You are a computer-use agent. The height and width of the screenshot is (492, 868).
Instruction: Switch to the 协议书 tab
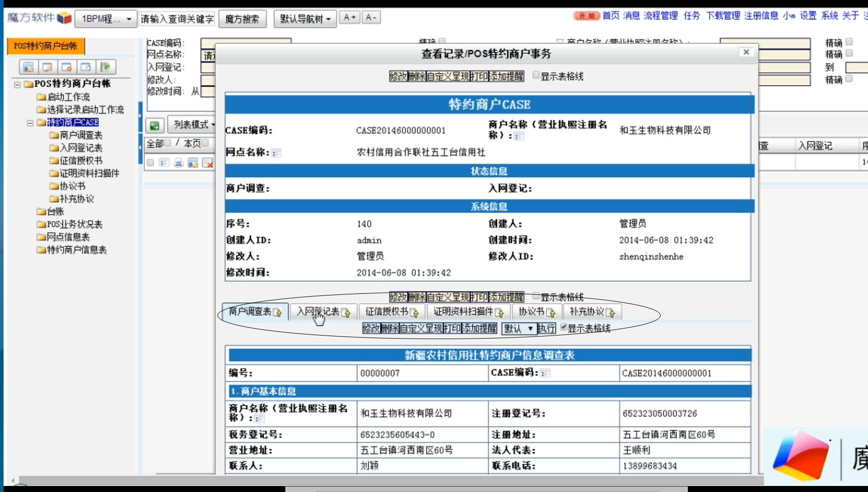[536, 312]
